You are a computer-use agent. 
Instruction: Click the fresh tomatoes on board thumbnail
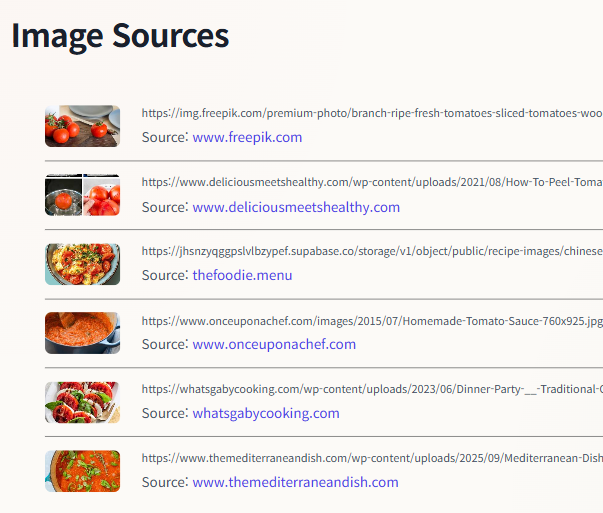(82, 126)
